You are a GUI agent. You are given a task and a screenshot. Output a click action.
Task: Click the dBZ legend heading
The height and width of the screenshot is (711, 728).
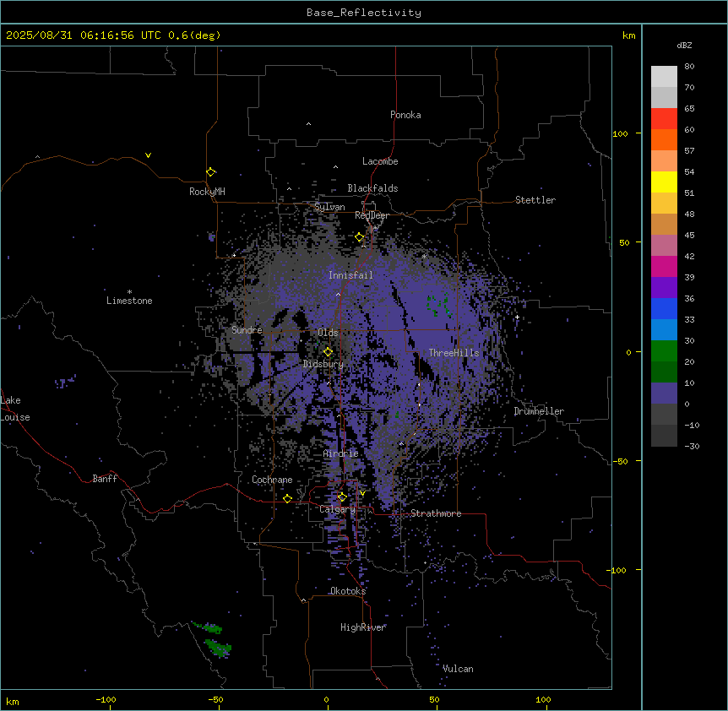click(x=684, y=45)
